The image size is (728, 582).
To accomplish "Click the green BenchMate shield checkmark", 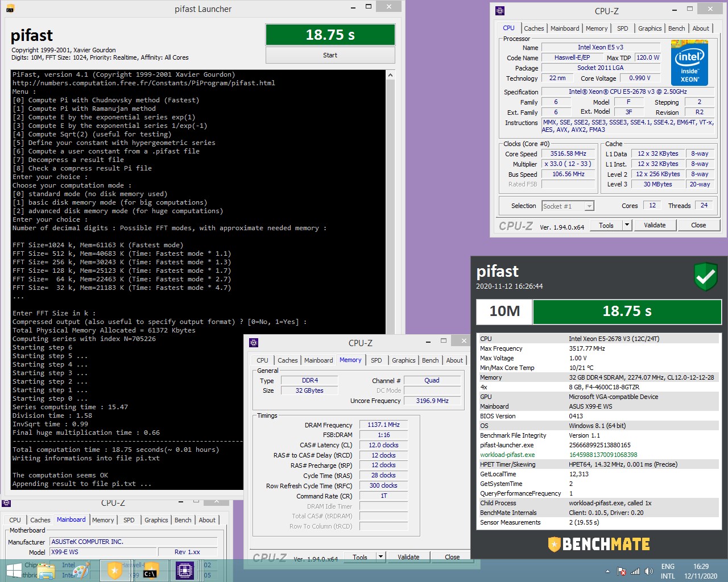I will coord(706,277).
